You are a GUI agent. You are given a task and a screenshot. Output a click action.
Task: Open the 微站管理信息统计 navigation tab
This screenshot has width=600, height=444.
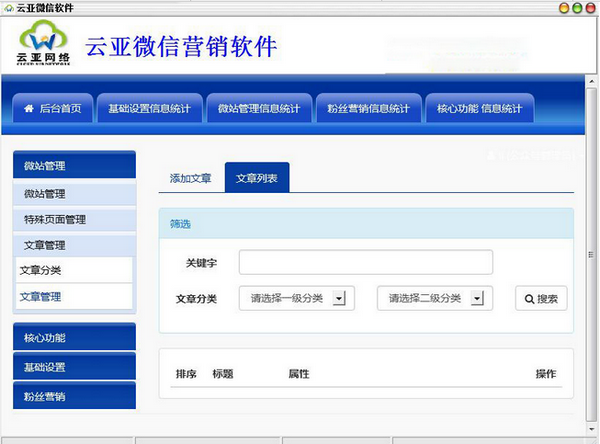click(259, 108)
